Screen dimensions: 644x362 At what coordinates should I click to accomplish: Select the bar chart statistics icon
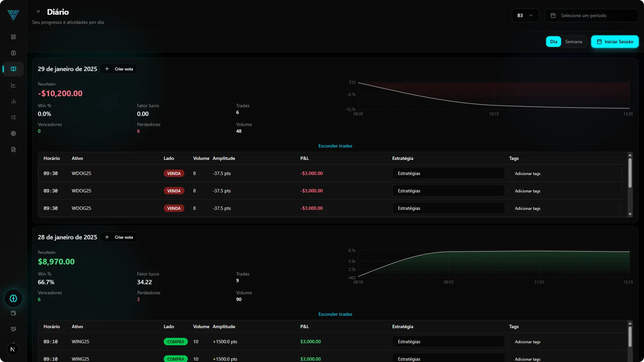click(13, 101)
